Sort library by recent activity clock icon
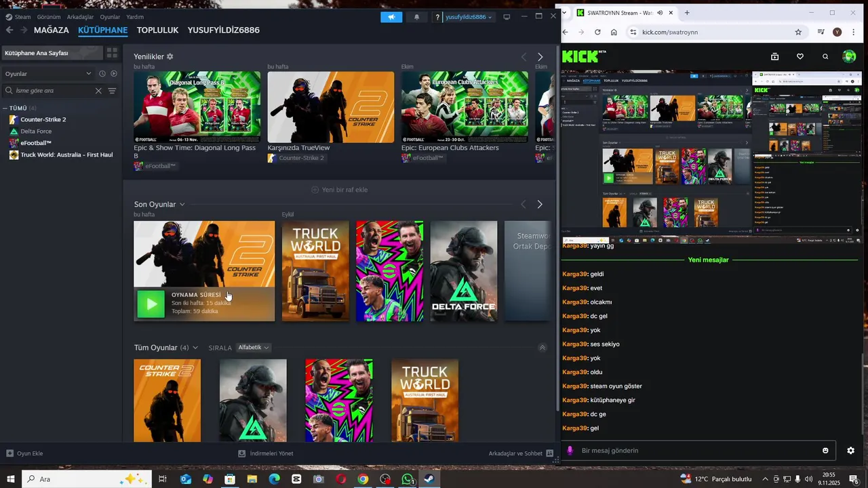The height and width of the screenshot is (488, 868). (102, 73)
